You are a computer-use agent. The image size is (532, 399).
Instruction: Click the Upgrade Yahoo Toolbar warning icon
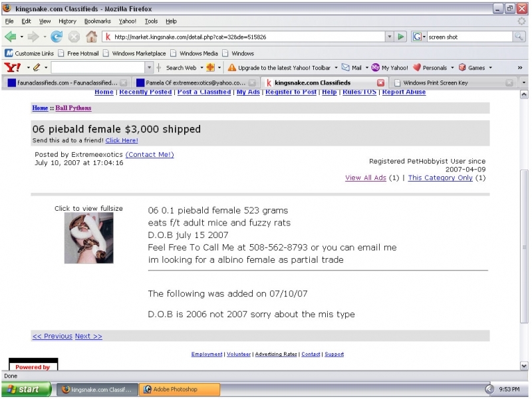(232, 68)
